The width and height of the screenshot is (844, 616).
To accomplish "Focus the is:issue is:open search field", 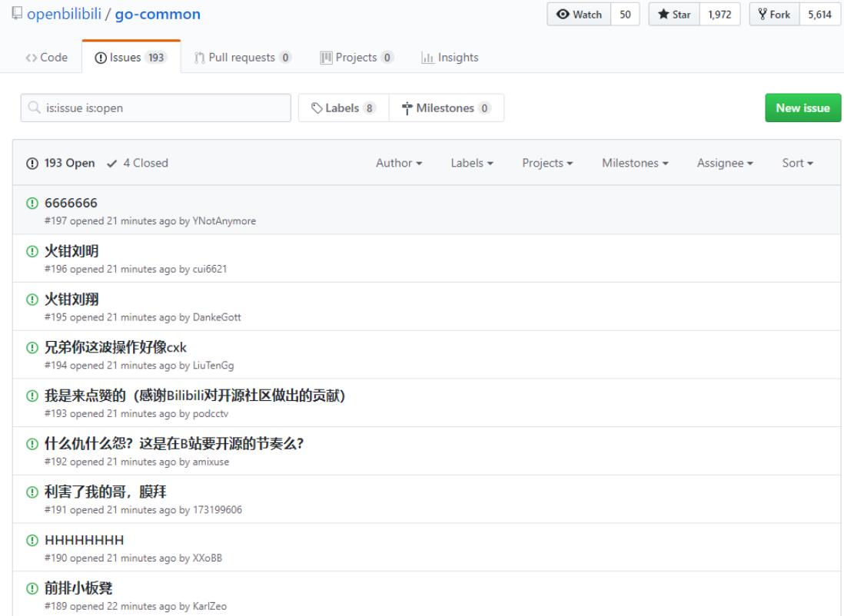I will coord(163,108).
